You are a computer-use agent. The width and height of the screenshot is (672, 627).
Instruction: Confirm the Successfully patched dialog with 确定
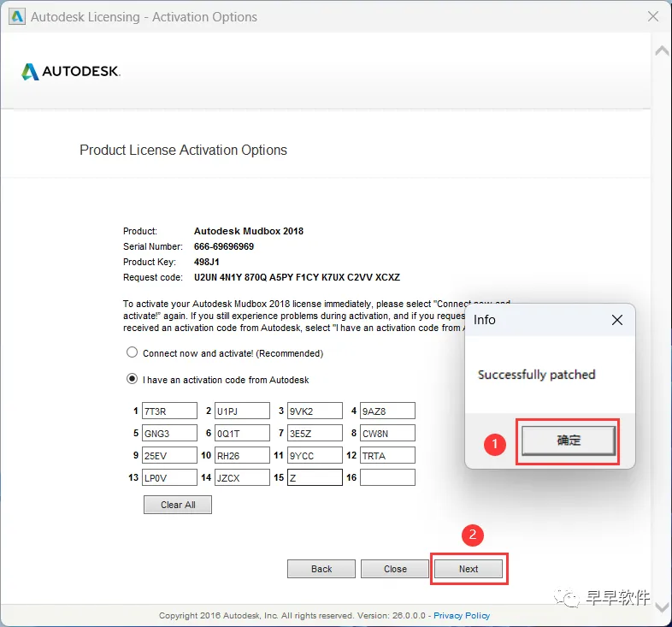point(569,441)
